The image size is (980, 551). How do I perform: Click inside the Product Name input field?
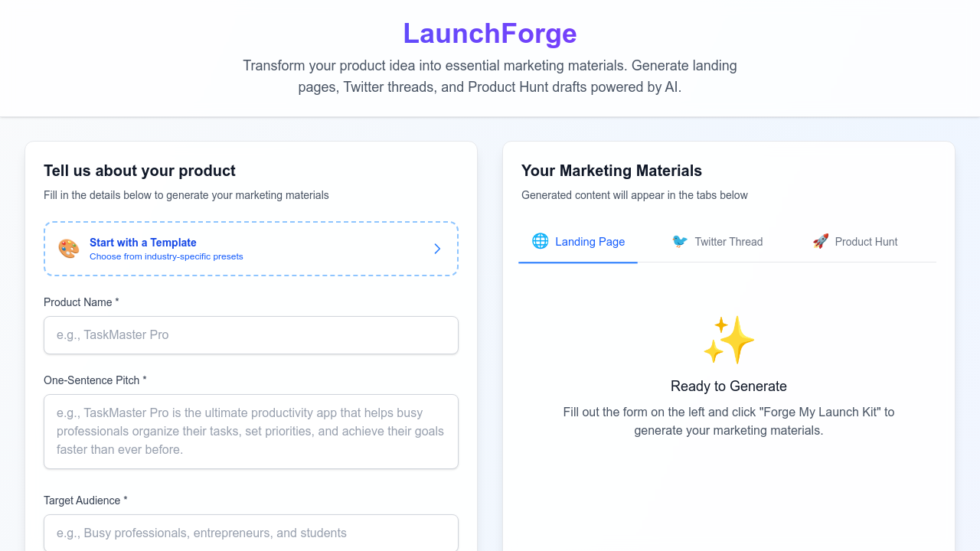click(x=250, y=334)
